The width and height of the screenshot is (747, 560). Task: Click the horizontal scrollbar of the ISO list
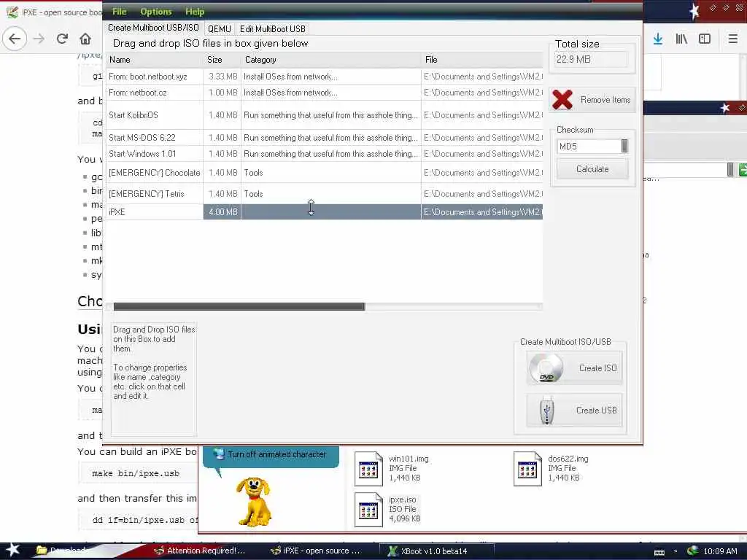(x=239, y=307)
